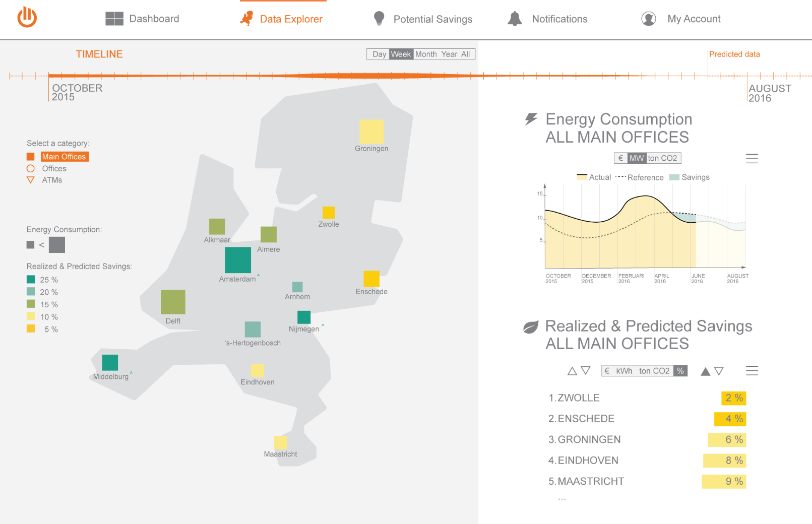
Task: Select the Main Offices category
Action: [x=64, y=157]
